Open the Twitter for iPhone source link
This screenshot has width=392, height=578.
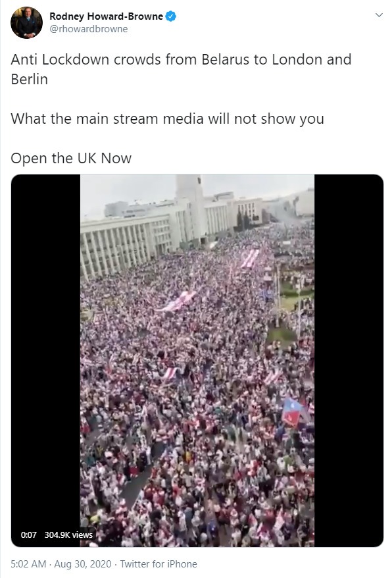click(x=159, y=564)
